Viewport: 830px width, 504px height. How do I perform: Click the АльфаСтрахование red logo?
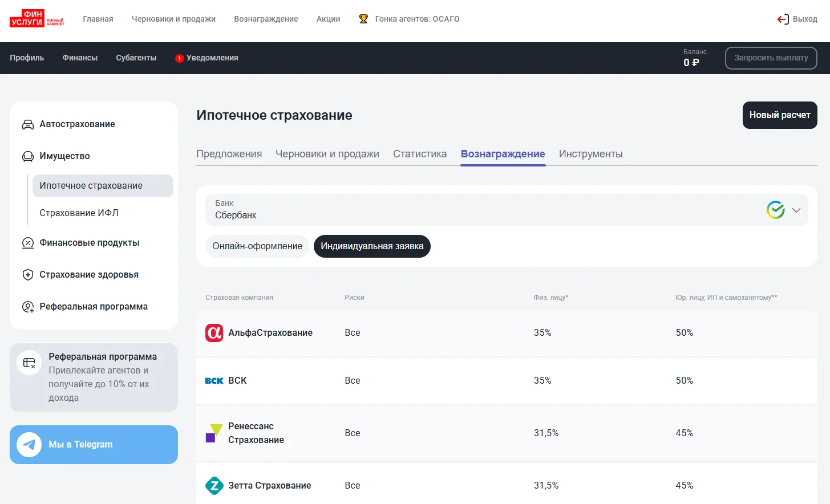214,332
